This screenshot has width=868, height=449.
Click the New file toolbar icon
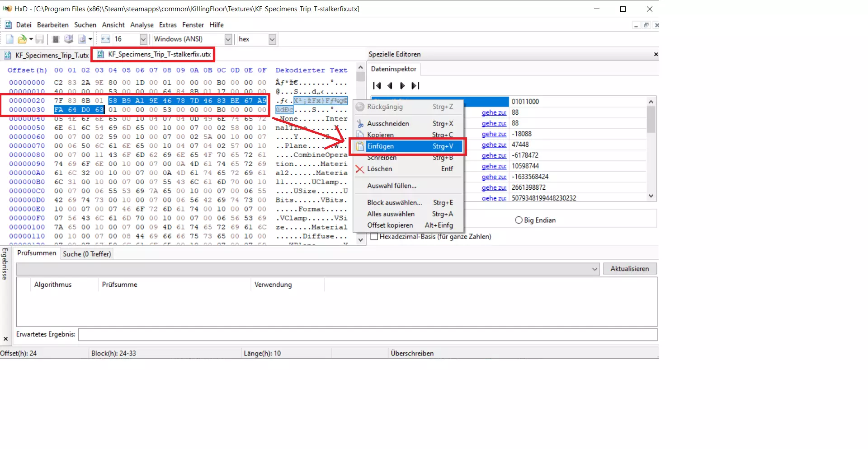[x=9, y=39]
